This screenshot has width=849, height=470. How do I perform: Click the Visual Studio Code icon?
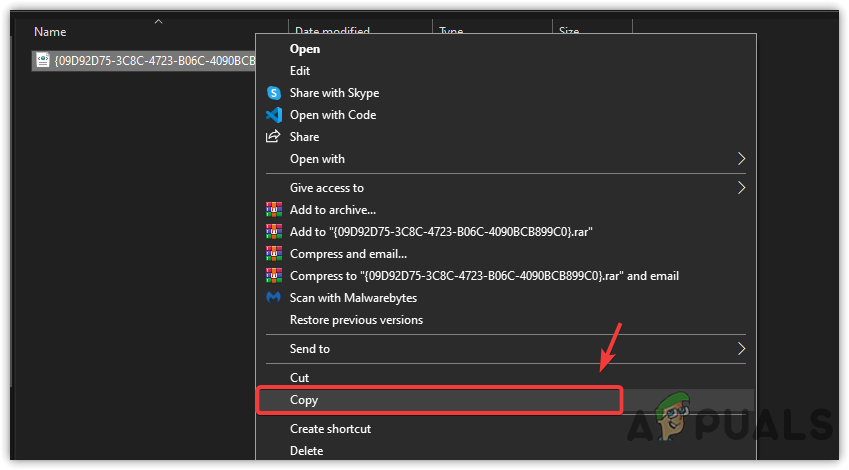(x=274, y=115)
